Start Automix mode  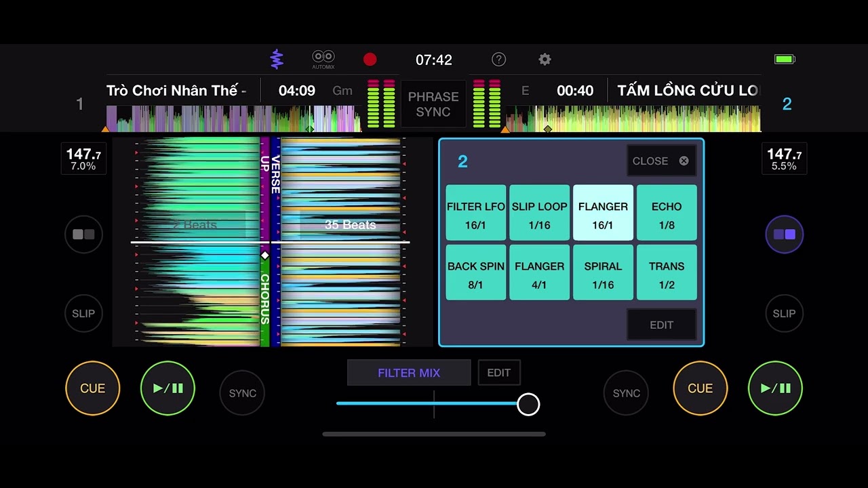[323, 60]
